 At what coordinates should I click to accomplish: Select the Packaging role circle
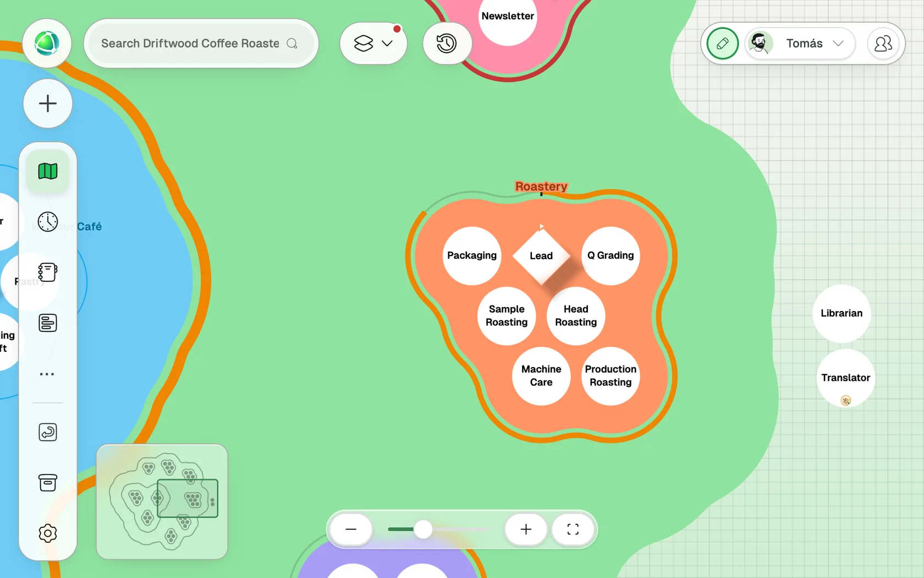point(472,256)
